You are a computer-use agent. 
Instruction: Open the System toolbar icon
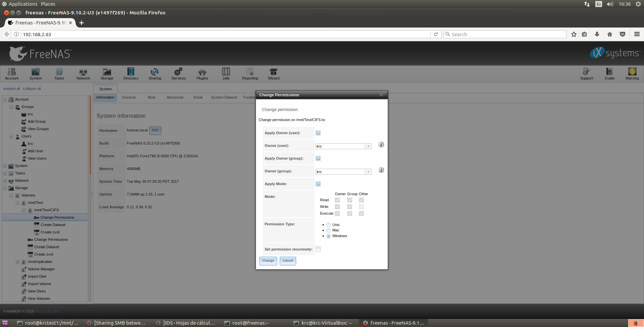36,74
